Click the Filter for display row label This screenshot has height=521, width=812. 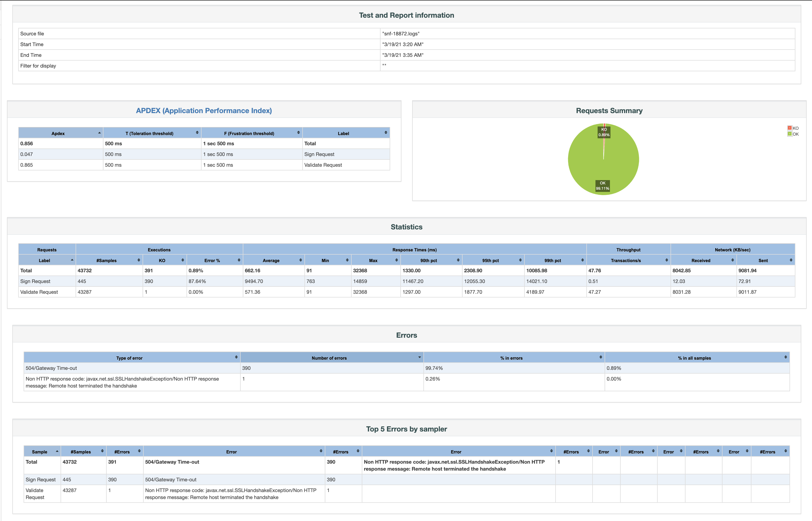[38, 66]
